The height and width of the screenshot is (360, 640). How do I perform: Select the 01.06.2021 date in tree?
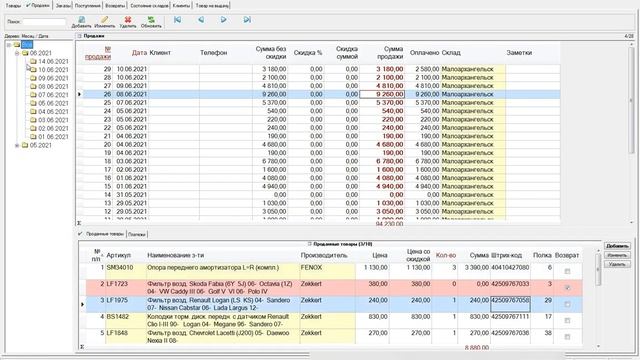point(53,137)
